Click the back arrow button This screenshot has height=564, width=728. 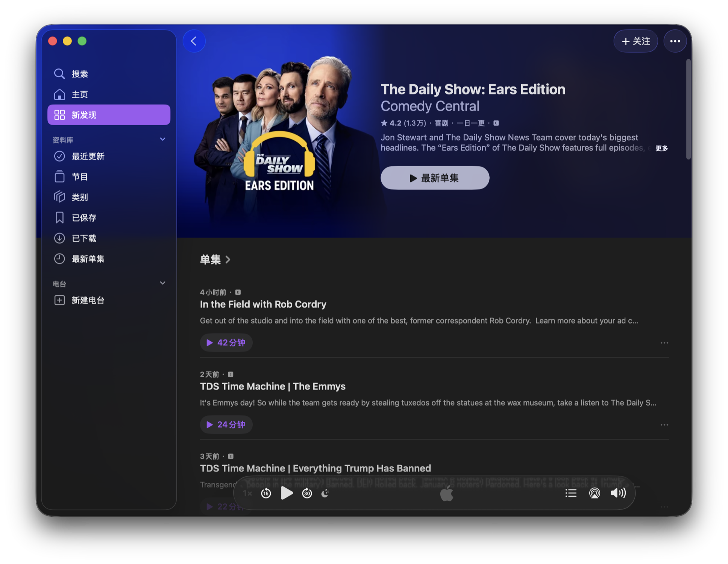pyautogui.click(x=194, y=41)
